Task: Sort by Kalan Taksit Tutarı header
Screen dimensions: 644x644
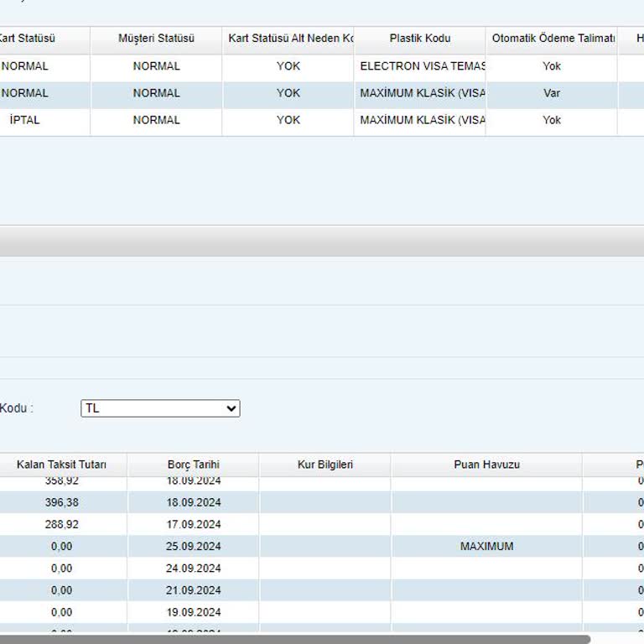Action: tap(61, 465)
